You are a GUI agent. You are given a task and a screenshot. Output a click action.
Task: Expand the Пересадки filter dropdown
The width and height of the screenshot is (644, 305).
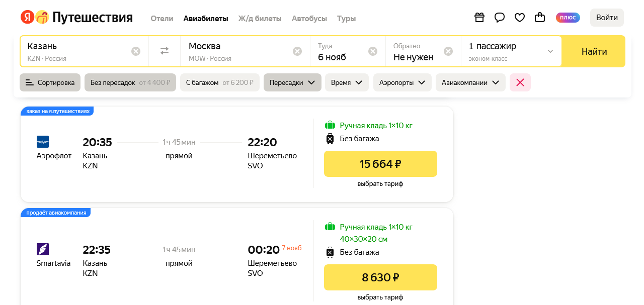pos(292,82)
